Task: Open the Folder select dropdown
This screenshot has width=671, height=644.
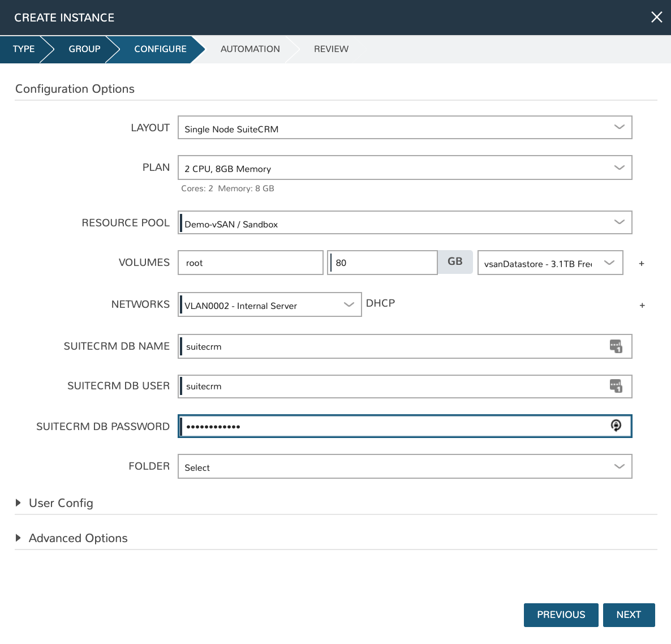Action: 405,467
